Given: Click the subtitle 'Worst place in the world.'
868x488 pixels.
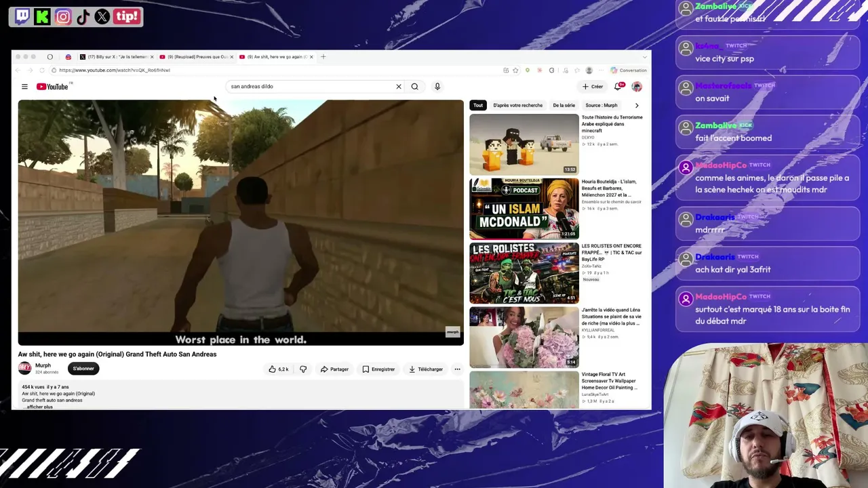Looking at the screenshot, I should [x=241, y=340].
